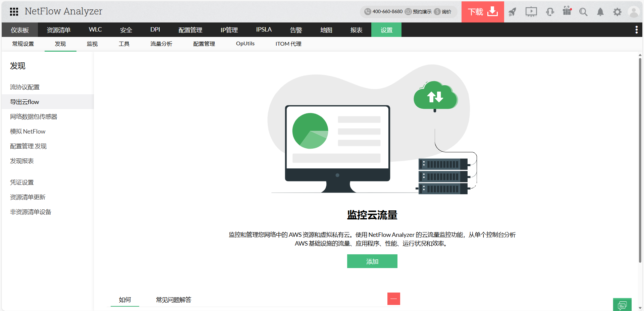Go to the 告警 alarms tab
Screen dimensions: 644x311
[296, 30]
